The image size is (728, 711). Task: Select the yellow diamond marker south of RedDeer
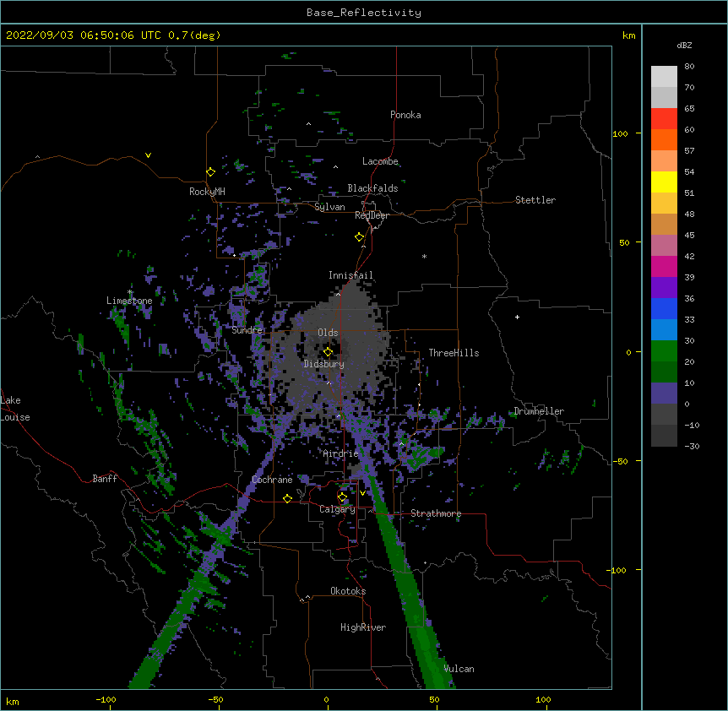point(359,237)
